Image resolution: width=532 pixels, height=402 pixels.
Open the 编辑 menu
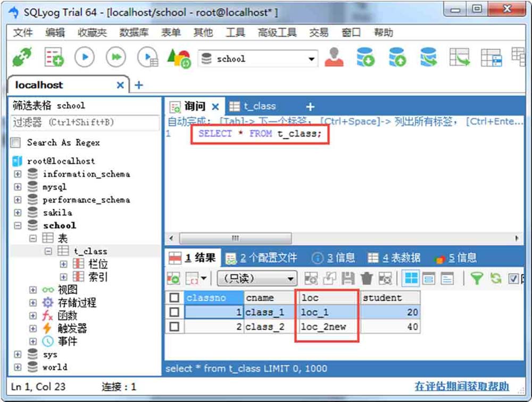point(55,32)
